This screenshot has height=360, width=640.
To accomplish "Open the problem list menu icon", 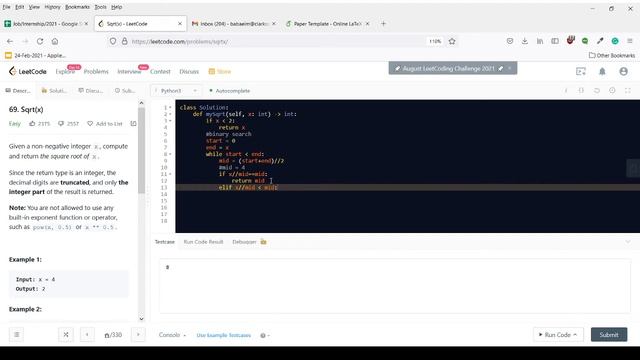I will [17, 335].
